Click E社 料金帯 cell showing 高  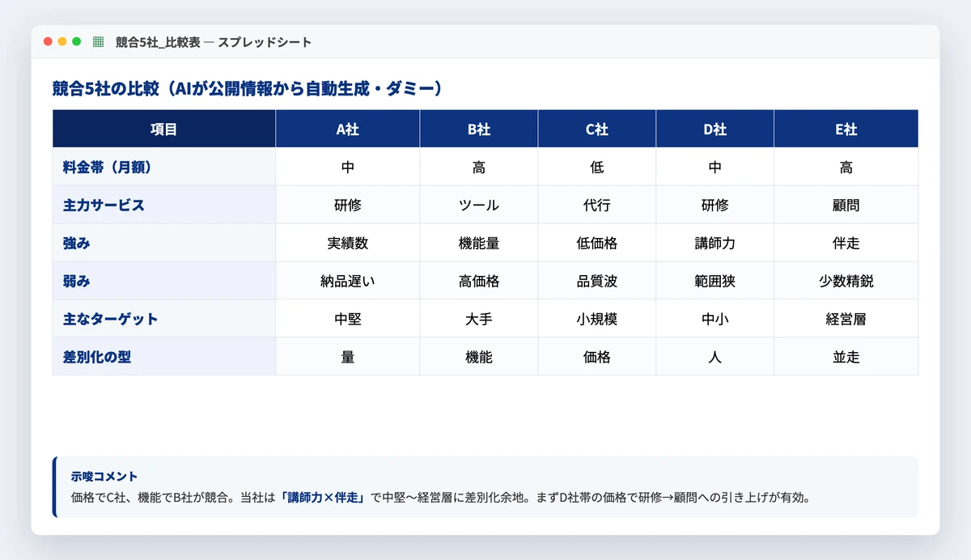(846, 167)
